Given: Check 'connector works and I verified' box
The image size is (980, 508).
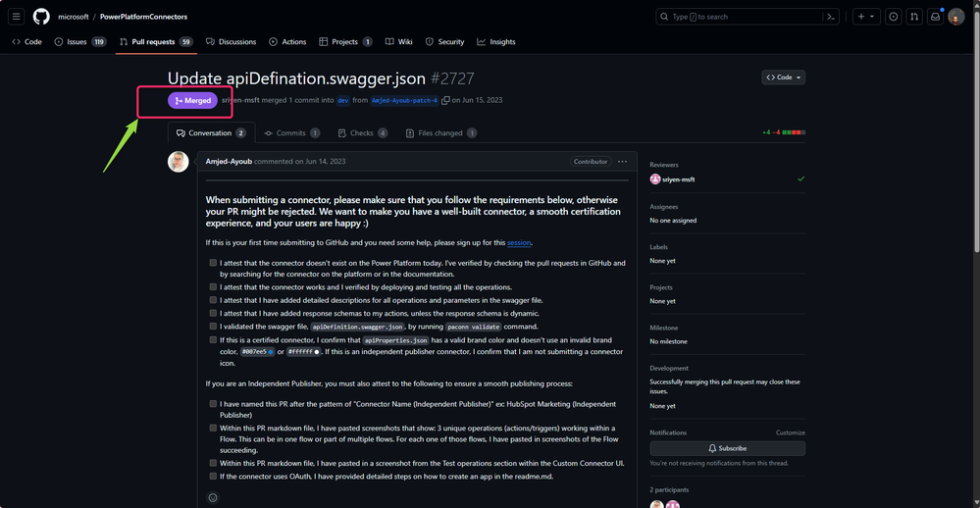Looking at the screenshot, I should 213,286.
